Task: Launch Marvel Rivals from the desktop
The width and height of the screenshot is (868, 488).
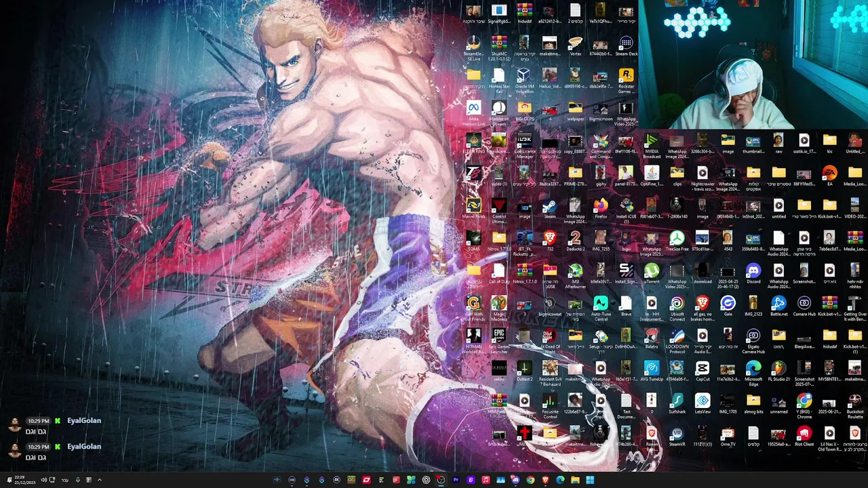Action: tap(473, 208)
